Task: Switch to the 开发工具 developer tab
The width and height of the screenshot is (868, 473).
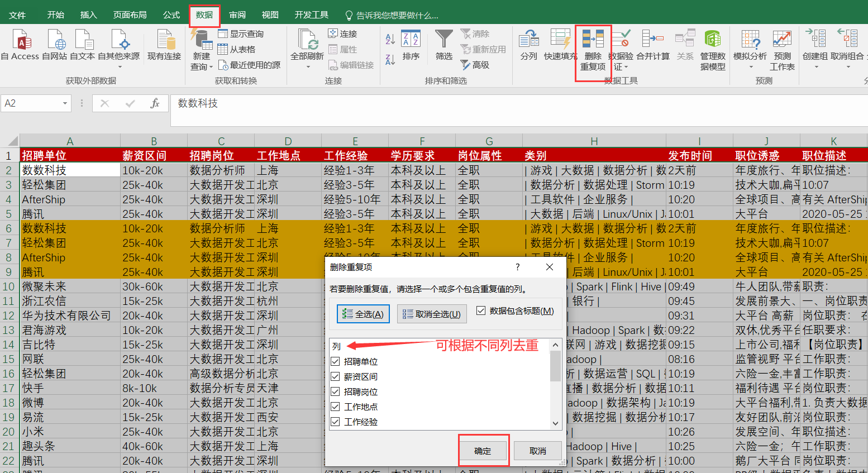Action: coord(311,15)
